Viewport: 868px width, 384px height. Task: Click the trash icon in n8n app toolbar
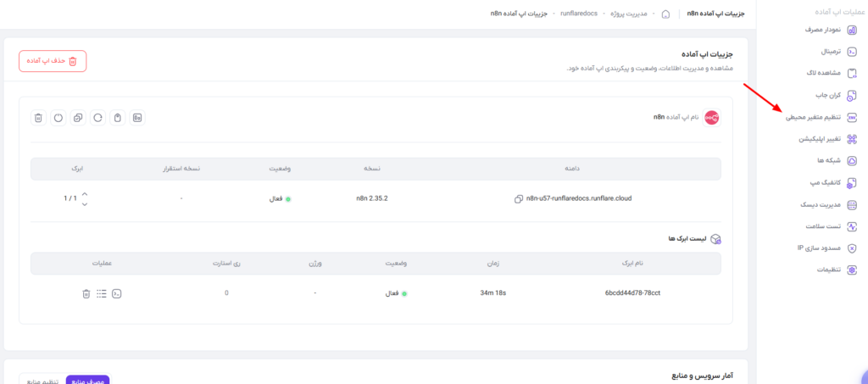(38, 117)
